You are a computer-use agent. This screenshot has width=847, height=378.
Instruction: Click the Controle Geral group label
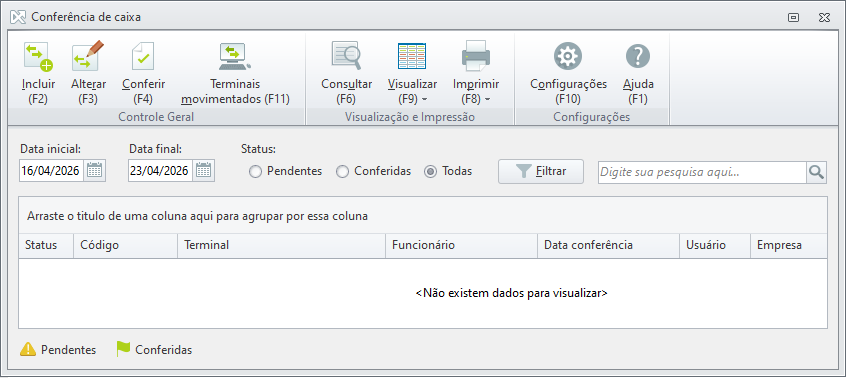click(x=156, y=117)
